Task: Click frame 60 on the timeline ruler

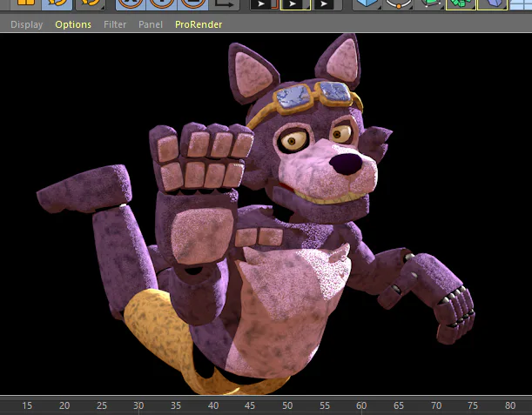Action: click(x=361, y=405)
